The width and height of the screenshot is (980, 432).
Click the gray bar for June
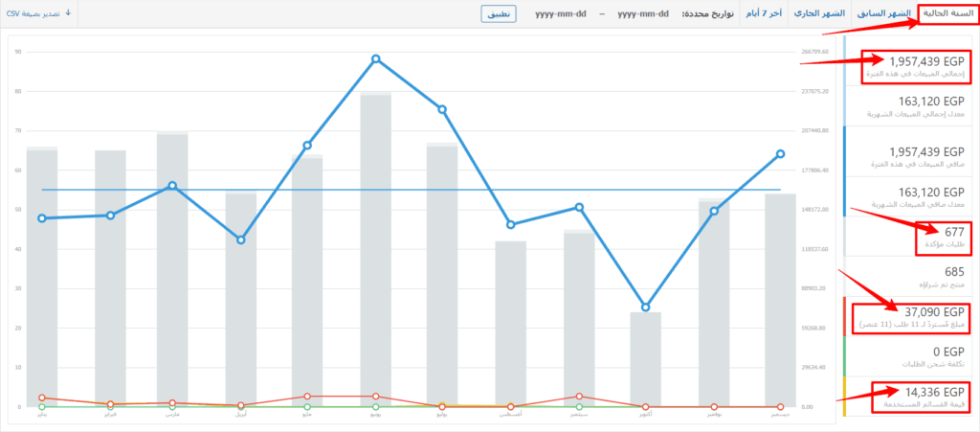point(375,250)
